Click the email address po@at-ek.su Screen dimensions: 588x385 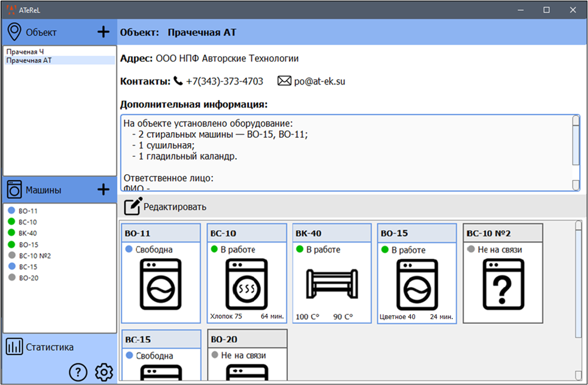(x=319, y=81)
